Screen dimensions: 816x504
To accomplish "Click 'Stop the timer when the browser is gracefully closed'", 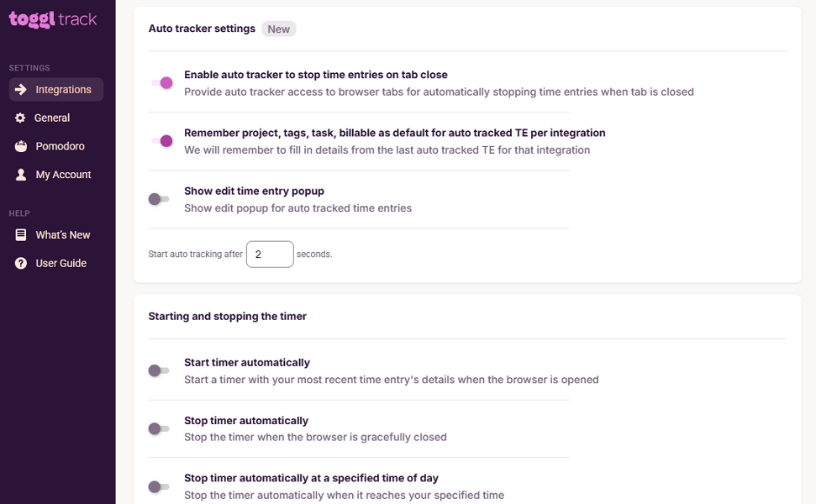I will pos(315,438).
